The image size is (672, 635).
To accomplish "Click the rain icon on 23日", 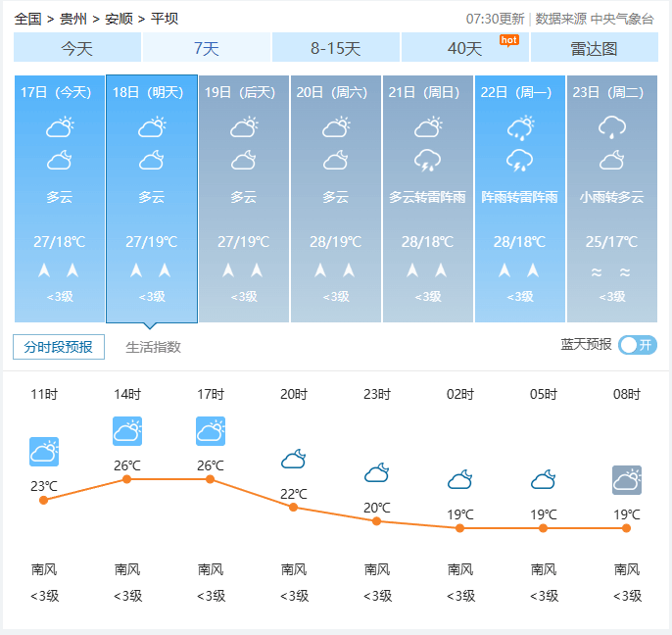I will tap(612, 126).
